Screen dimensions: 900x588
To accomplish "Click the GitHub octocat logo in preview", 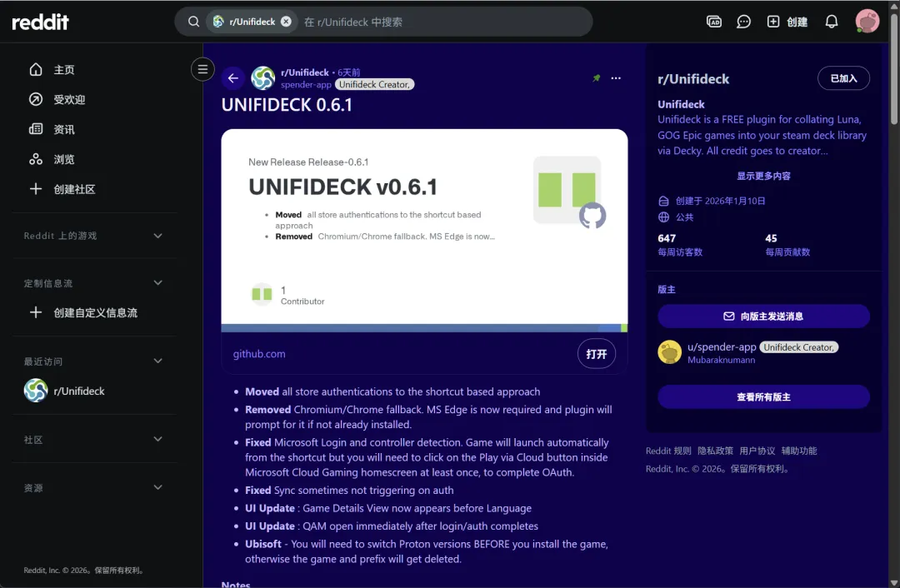I will [x=592, y=216].
